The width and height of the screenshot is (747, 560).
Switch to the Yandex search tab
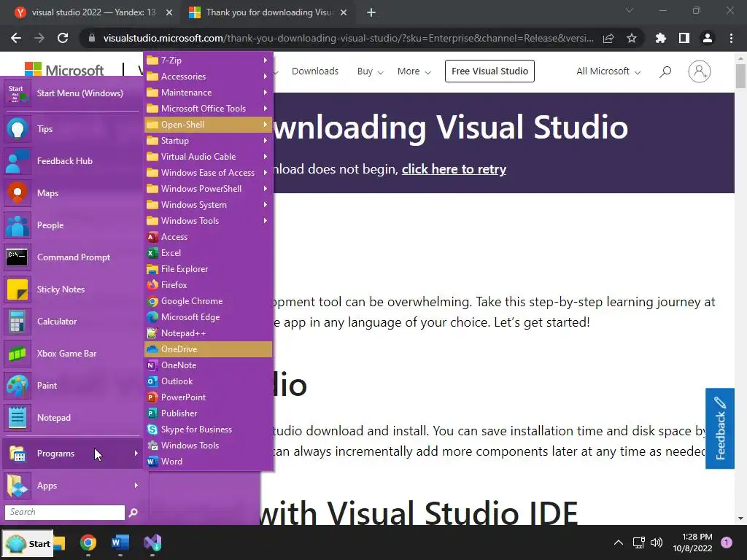[93, 12]
